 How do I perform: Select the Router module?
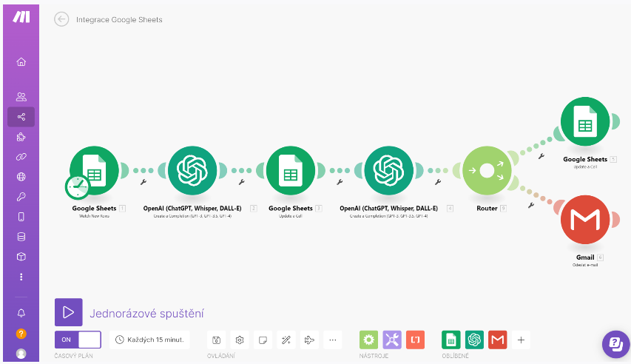pos(487,170)
